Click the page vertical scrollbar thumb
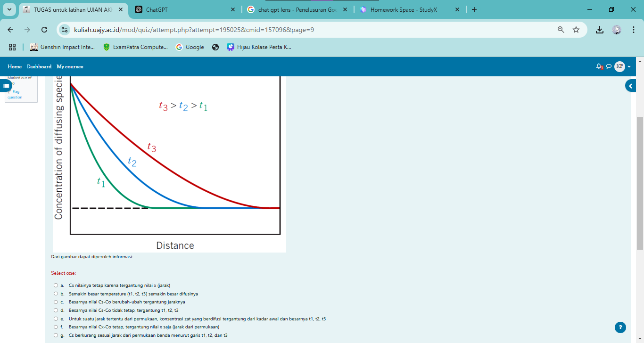The width and height of the screenshot is (644, 343). click(x=640, y=183)
